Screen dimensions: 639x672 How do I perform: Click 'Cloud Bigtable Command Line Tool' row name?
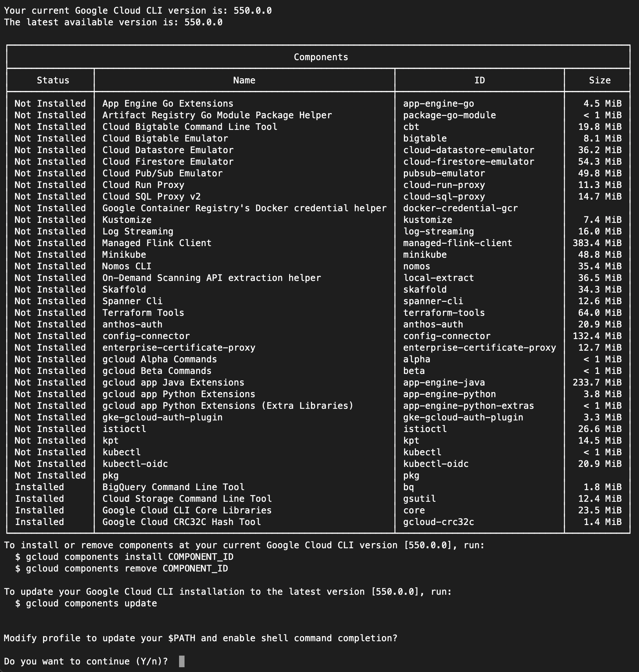190,127
